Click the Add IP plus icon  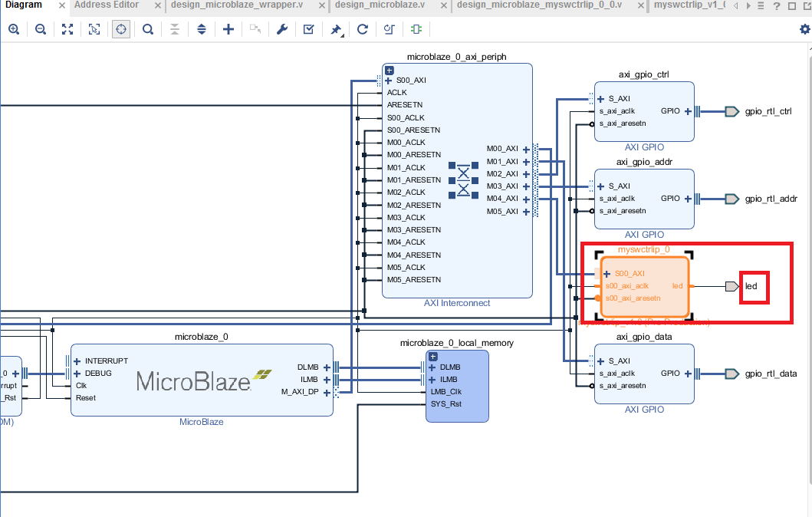tap(228, 30)
